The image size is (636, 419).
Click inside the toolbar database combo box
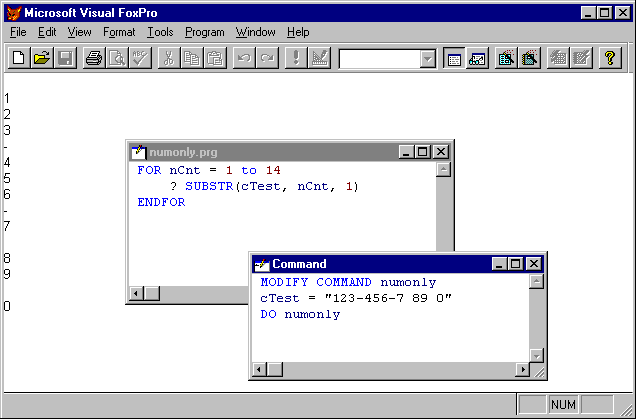click(x=380, y=59)
